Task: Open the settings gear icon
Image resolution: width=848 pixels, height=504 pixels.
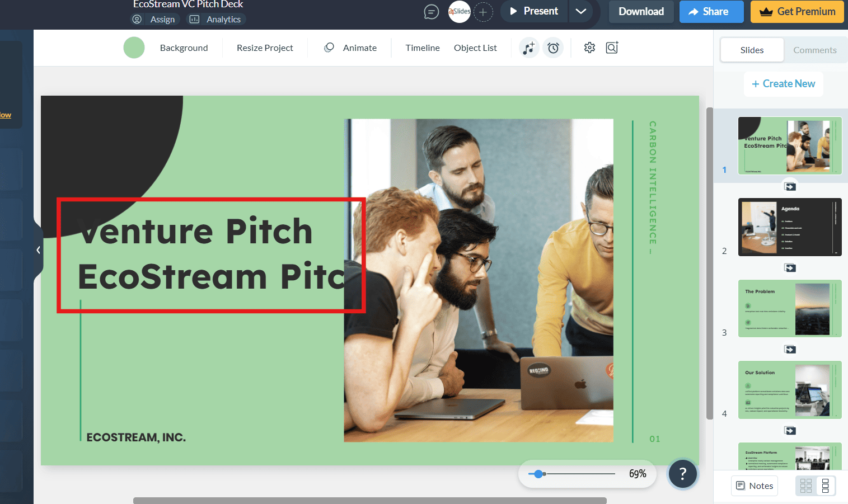Action: pyautogui.click(x=589, y=48)
